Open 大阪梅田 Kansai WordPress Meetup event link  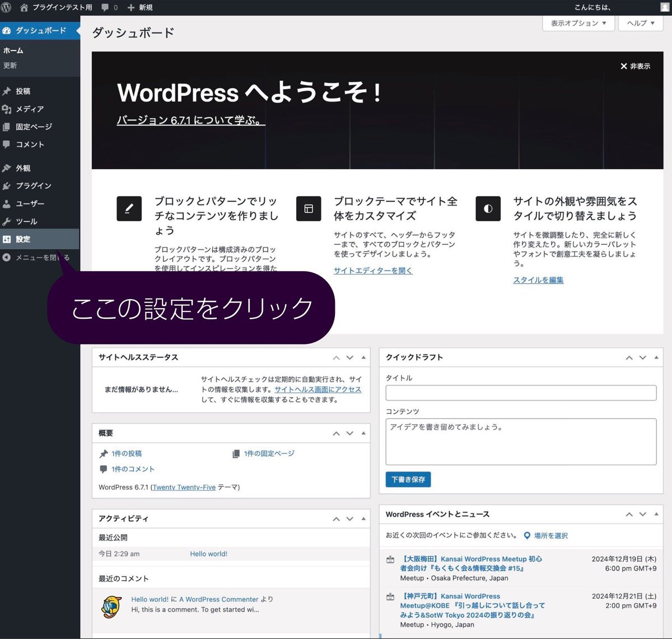[x=472, y=563]
